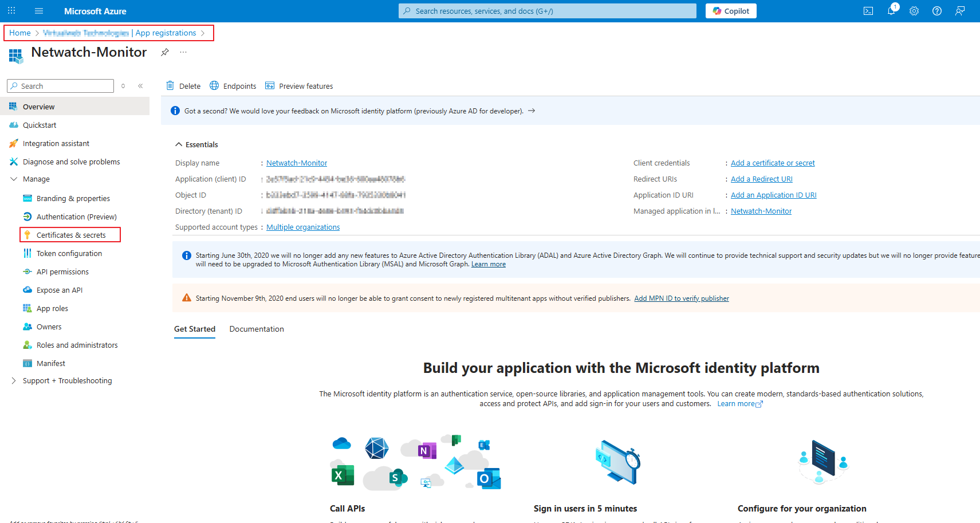Screen dimensions: 980x523
Task: Click Add an Application ID URI
Action: pos(774,195)
